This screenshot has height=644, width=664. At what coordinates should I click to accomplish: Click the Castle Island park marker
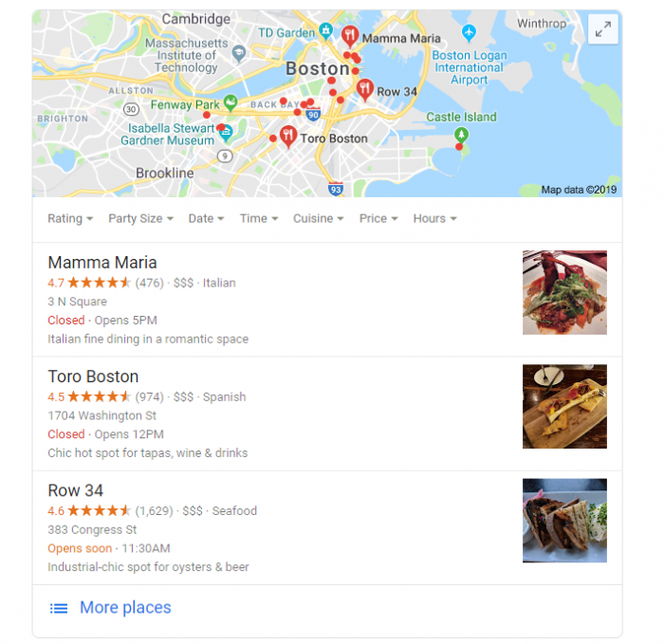pos(461,135)
